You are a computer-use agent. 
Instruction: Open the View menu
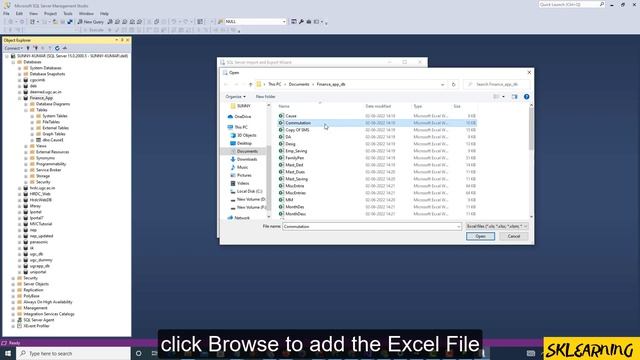[x=33, y=13]
